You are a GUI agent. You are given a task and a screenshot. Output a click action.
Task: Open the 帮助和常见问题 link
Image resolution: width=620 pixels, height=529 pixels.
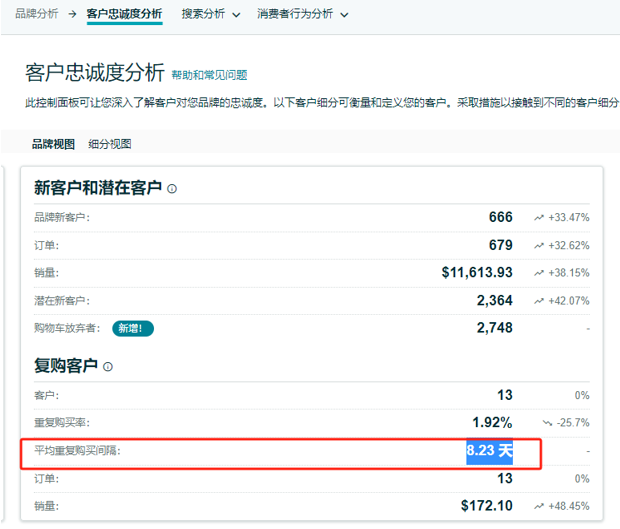pyautogui.click(x=209, y=75)
